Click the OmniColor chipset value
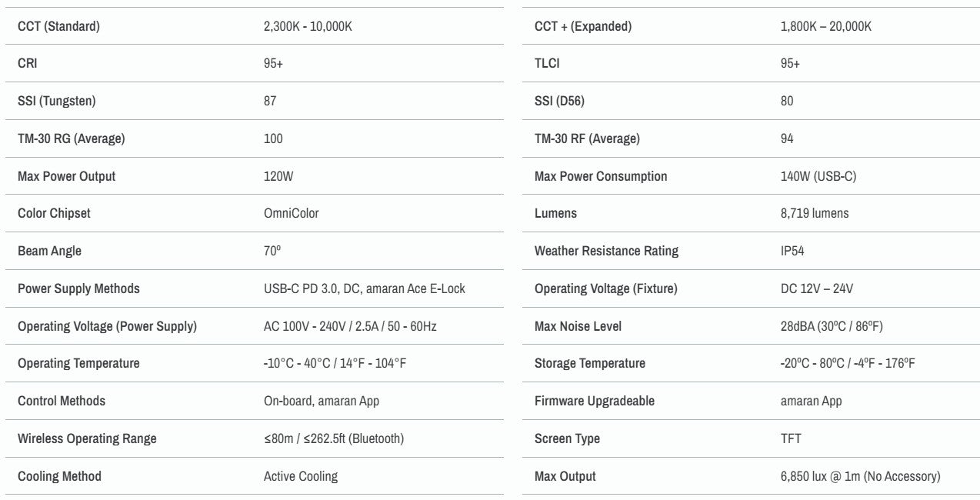Image resolution: width=980 pixels, height=500 pixels. click(x=291, y=213)
